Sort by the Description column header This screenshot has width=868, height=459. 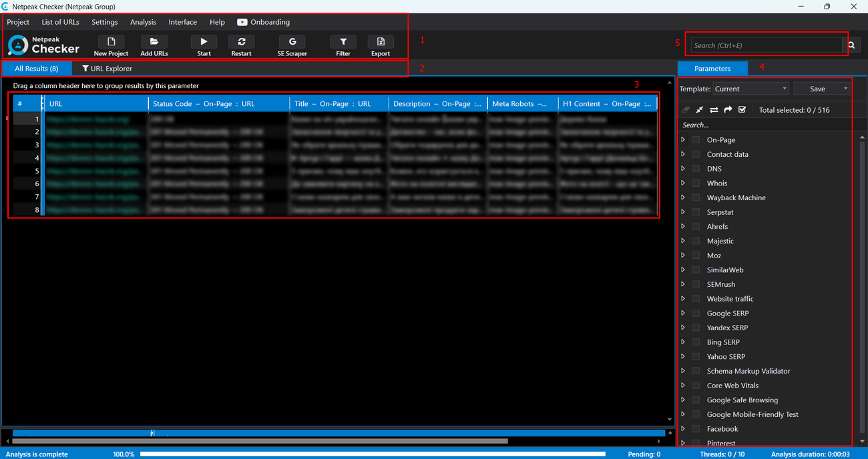(438, 104)
